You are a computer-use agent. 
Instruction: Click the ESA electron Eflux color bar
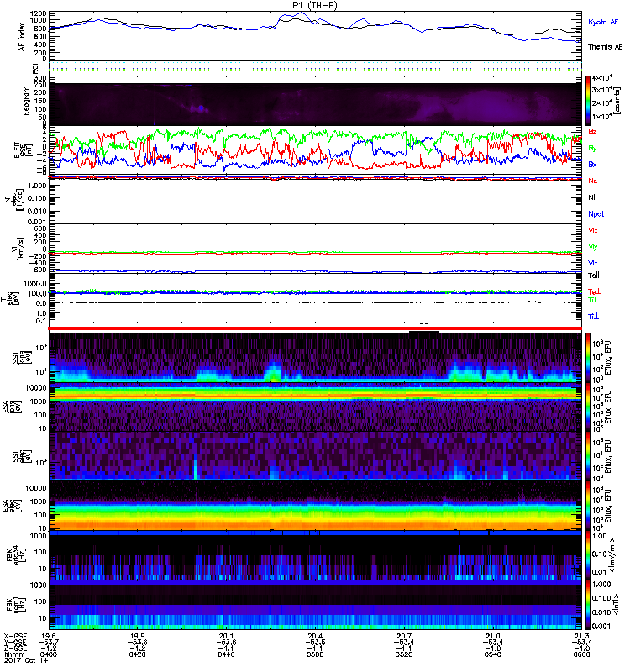point(587,506)
